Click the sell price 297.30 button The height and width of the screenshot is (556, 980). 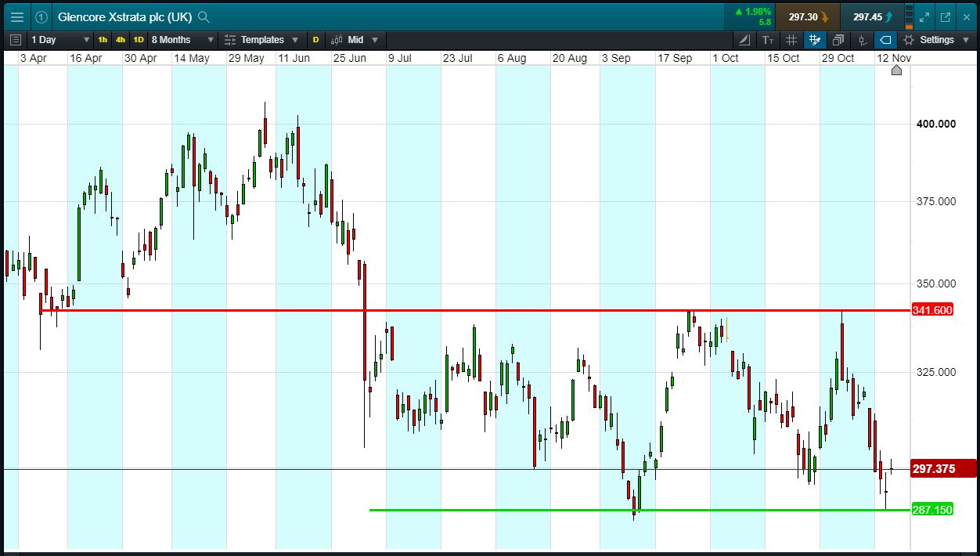click(809, 16)
